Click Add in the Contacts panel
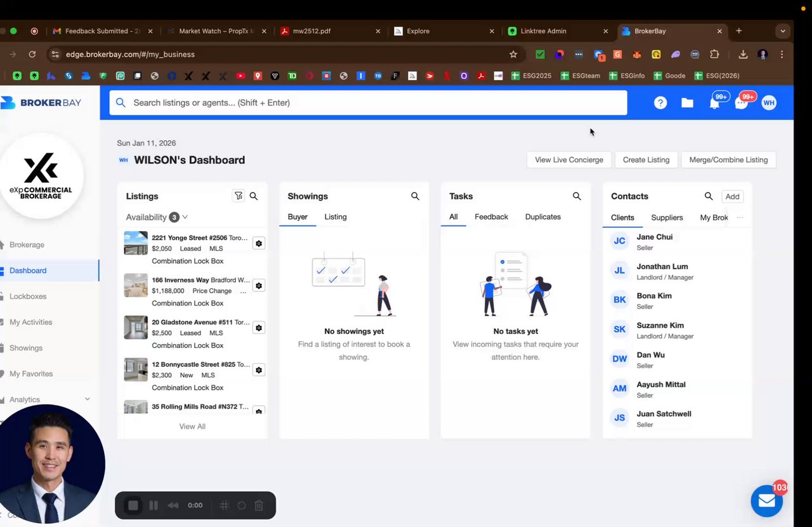This screenshot has height=527, width=812. coord(732,197)
